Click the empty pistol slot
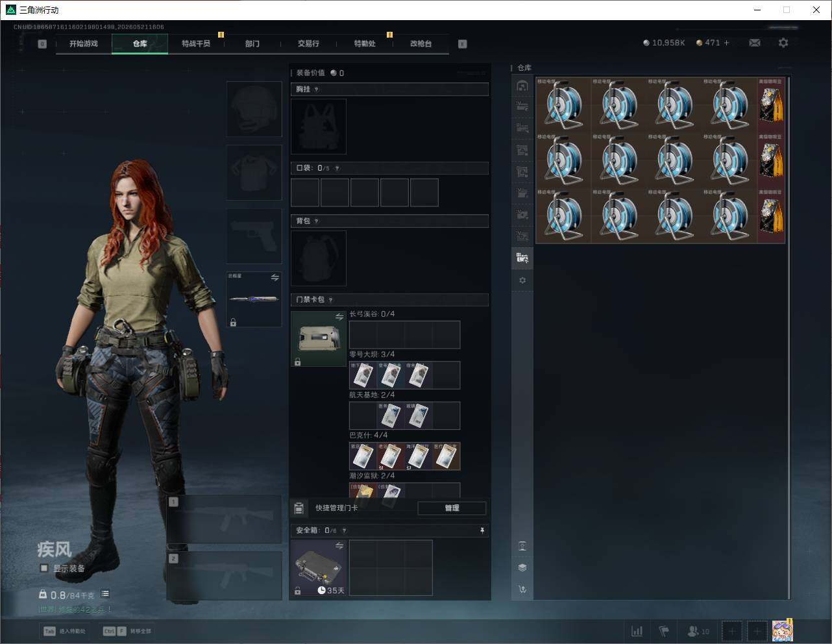 254,236
